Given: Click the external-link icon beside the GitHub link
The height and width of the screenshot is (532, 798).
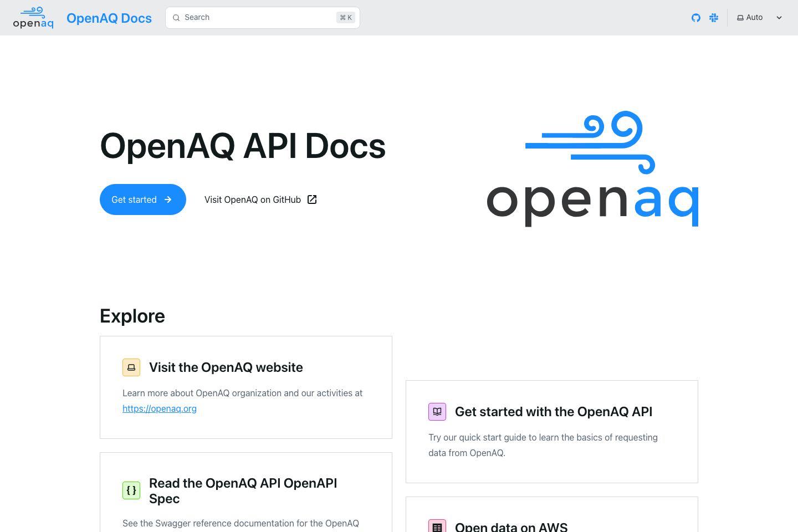Looking at the screenshot, I should tap(312, 199).
